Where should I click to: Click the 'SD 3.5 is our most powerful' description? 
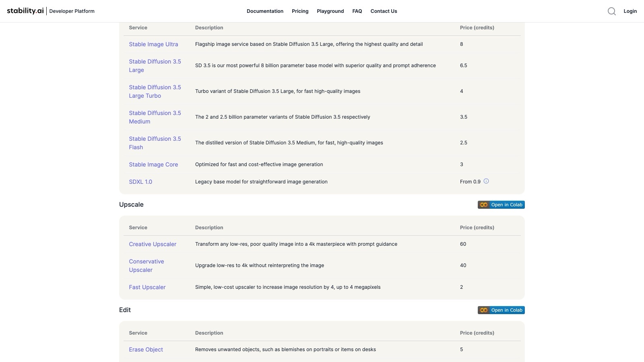click(316, 66)
